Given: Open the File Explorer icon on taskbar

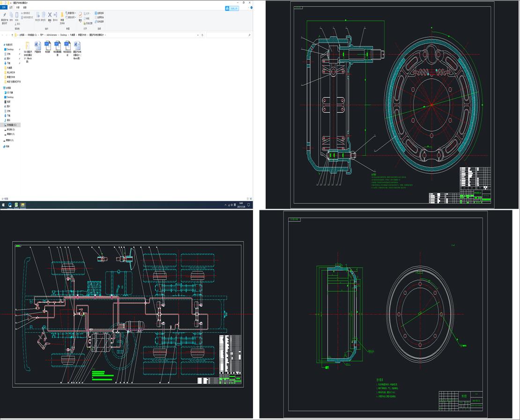Looking at the screenshot, I should pyautogui.click(x=22, y=205).
